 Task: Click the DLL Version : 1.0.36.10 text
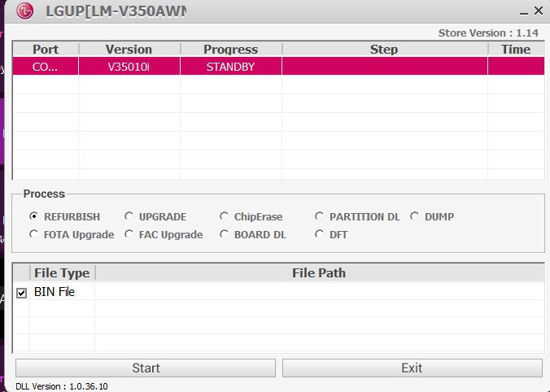coord(62,386)
